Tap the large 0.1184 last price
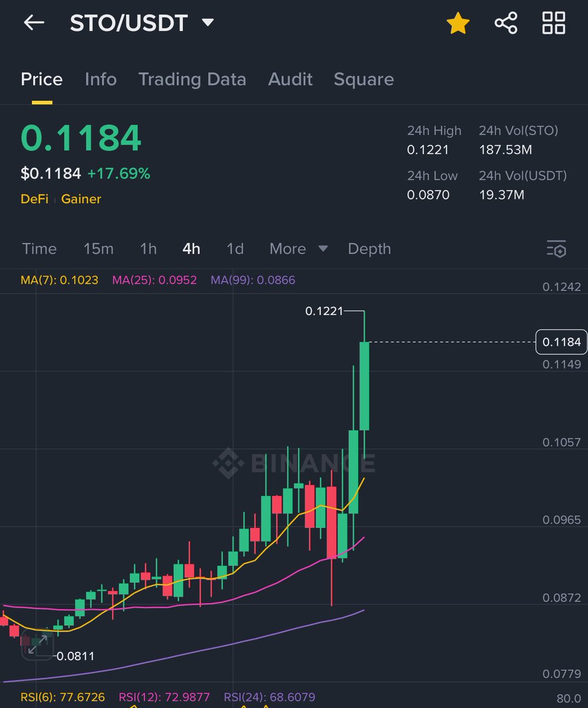 tap(81, 138)
